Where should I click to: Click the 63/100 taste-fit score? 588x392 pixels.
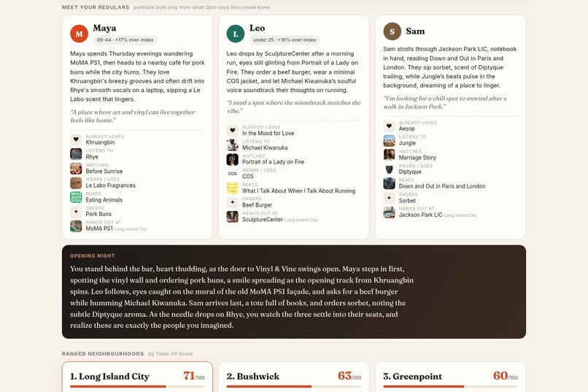pyautogui.click(x=349, y=376)
